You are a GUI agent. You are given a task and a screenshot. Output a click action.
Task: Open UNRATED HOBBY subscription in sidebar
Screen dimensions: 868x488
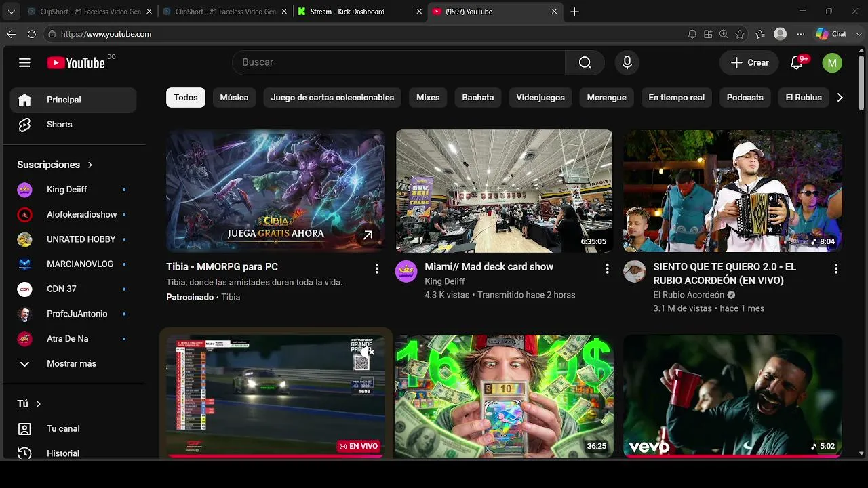[73, 239]
